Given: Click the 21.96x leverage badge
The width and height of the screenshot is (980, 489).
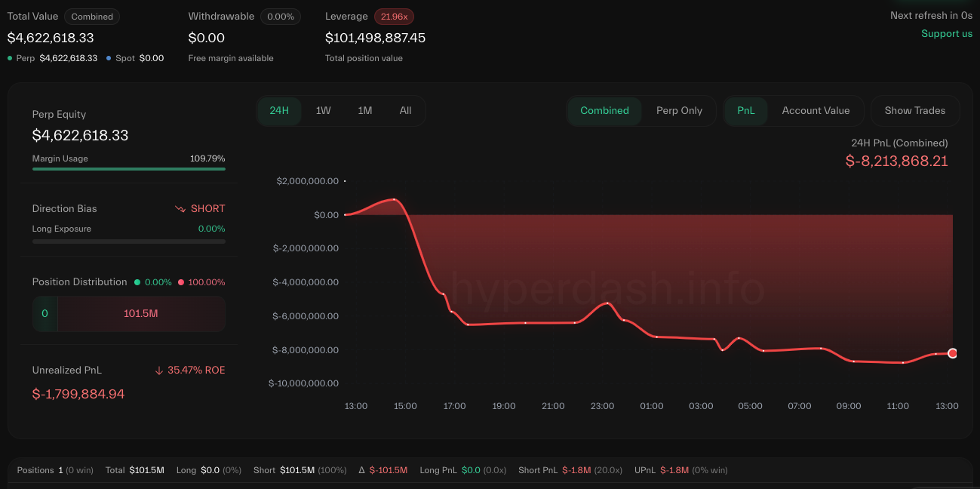Looking at the screenshot, I should (x=394, y=17).
